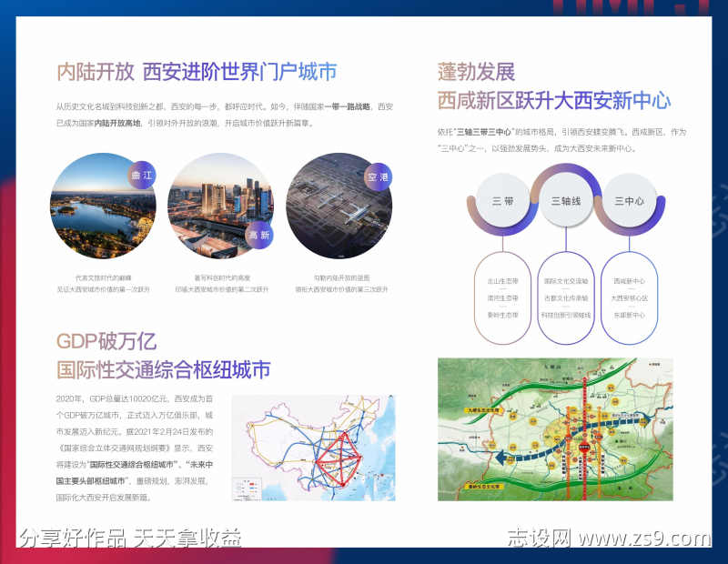Click the bold text 内陆开放高地
This screenshot has width=728, height=564.
tap(117, 124)
